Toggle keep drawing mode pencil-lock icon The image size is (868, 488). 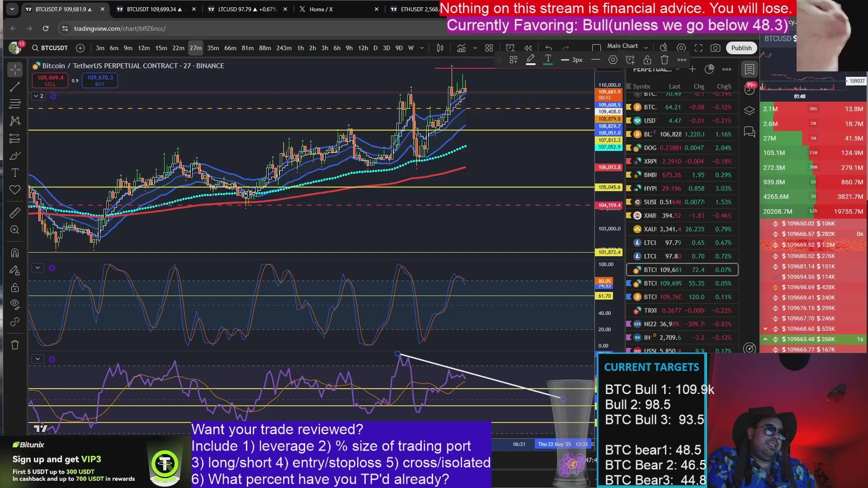15,270
